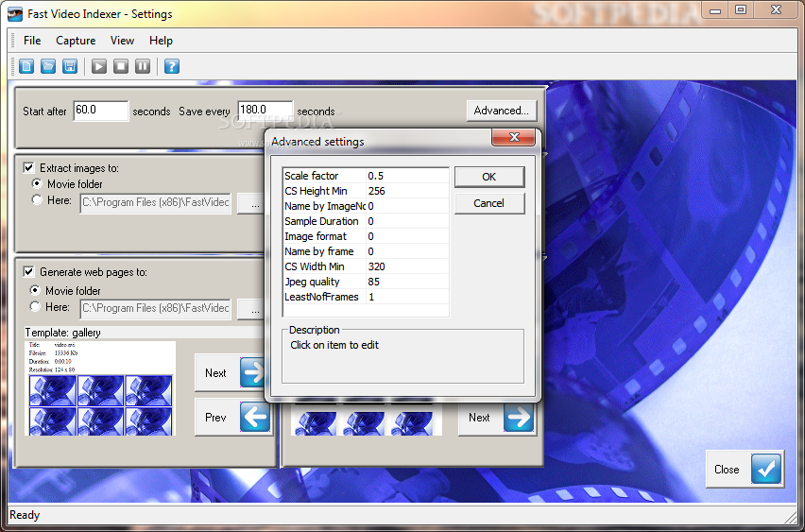The height and width of the screenshot is (532, 805).
Task: Click the Ready status bar text
Action: 25,515
